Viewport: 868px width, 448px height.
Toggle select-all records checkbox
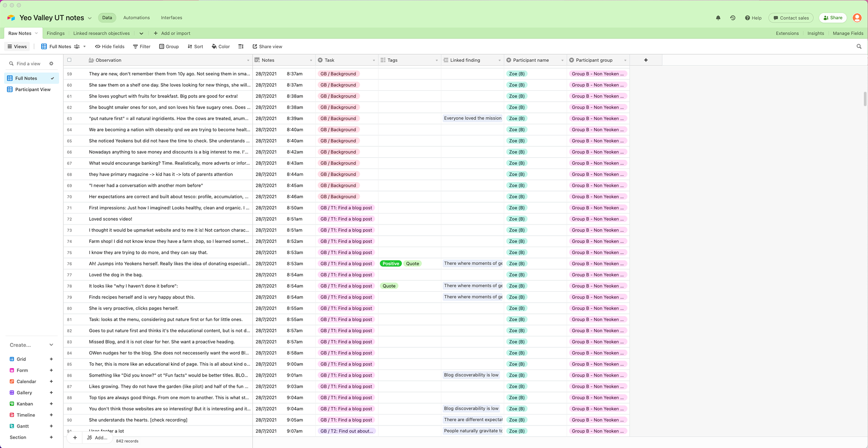click(x=69, y=60)
